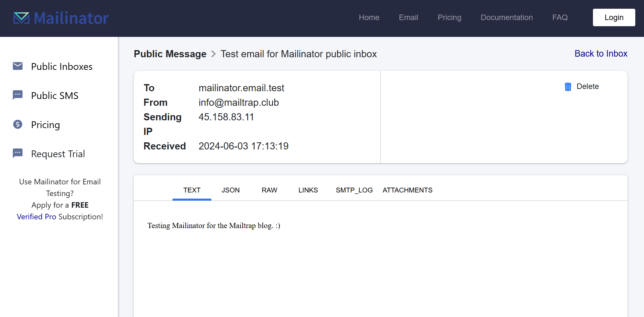The image size is (644, 317).
Task: Click the Pricing dollar coin icon
Action: (x=18, y=124)
